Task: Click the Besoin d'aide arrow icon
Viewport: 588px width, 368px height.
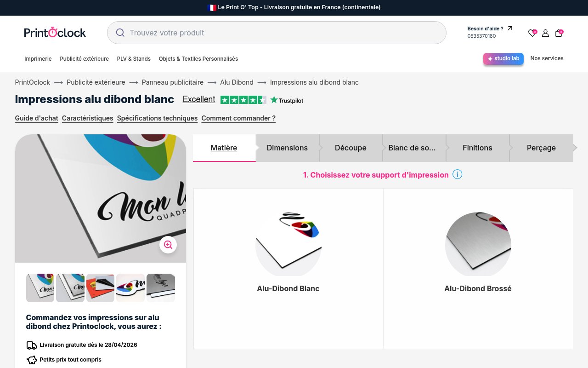Action: click(509, 28)
